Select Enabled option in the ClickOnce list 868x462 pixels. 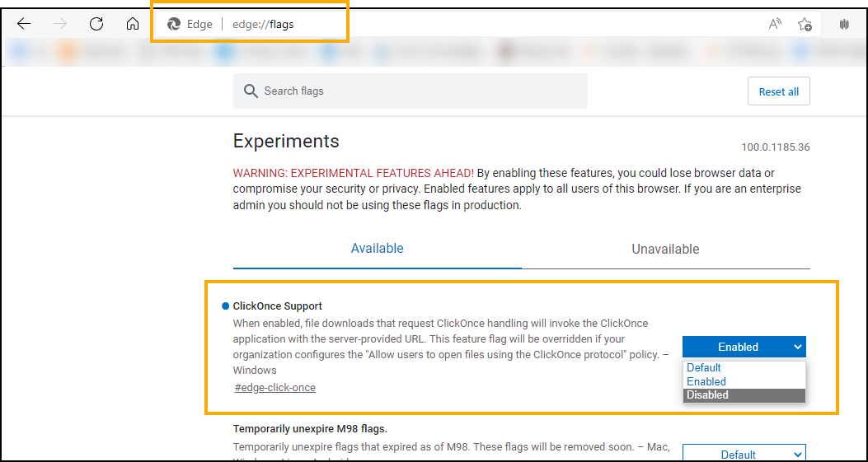[706, 381]
